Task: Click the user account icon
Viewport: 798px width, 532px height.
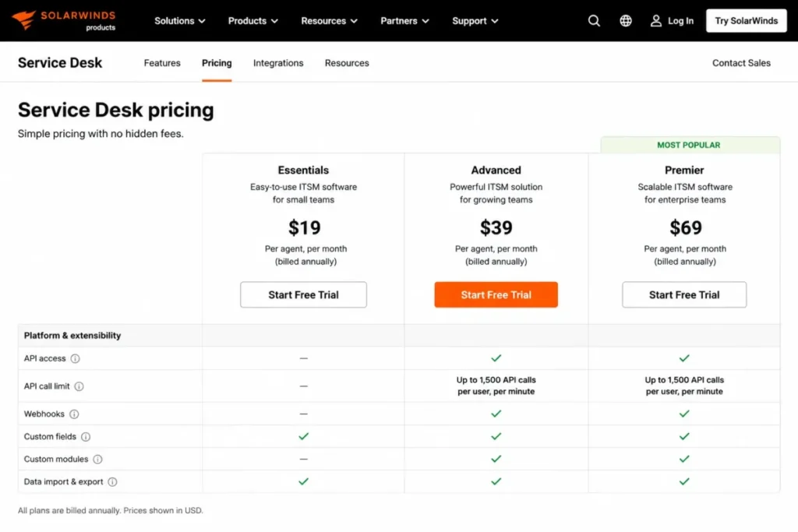Action: coord(656,21)
